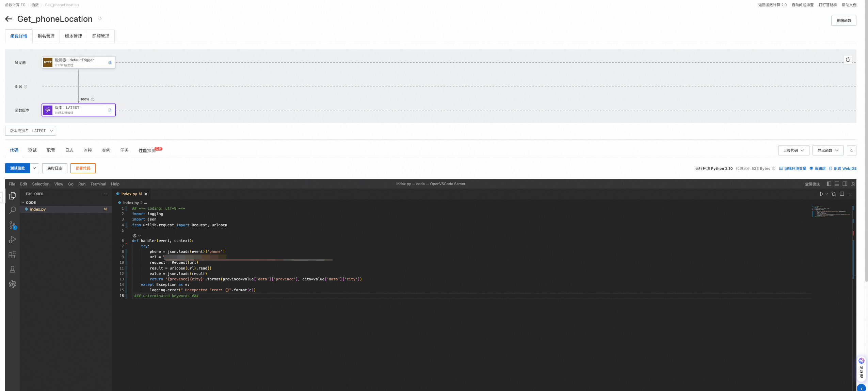This screenshot has width=868, height=391.
Task: Open the Run and Debug view
Action: click(12, 240)
